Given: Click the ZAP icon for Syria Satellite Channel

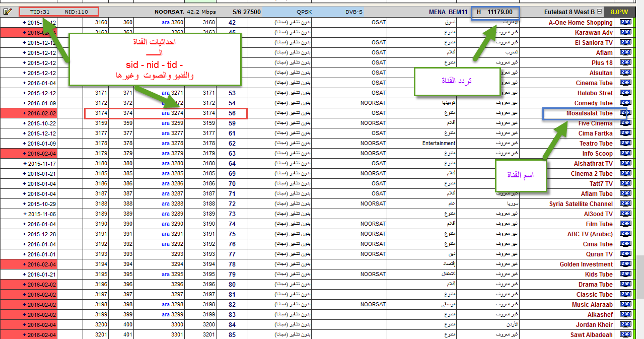Looking at the screenshot, I should coord(625,204).
